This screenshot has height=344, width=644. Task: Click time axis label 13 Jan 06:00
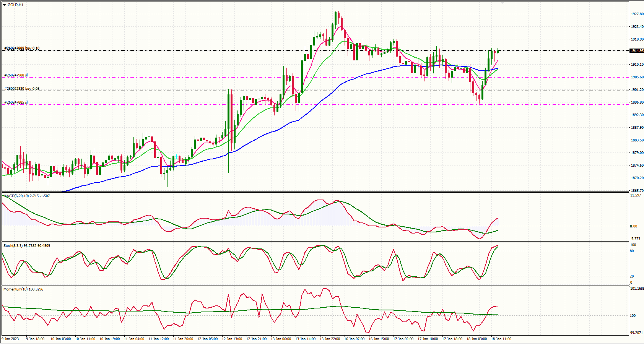coord(281,339)
